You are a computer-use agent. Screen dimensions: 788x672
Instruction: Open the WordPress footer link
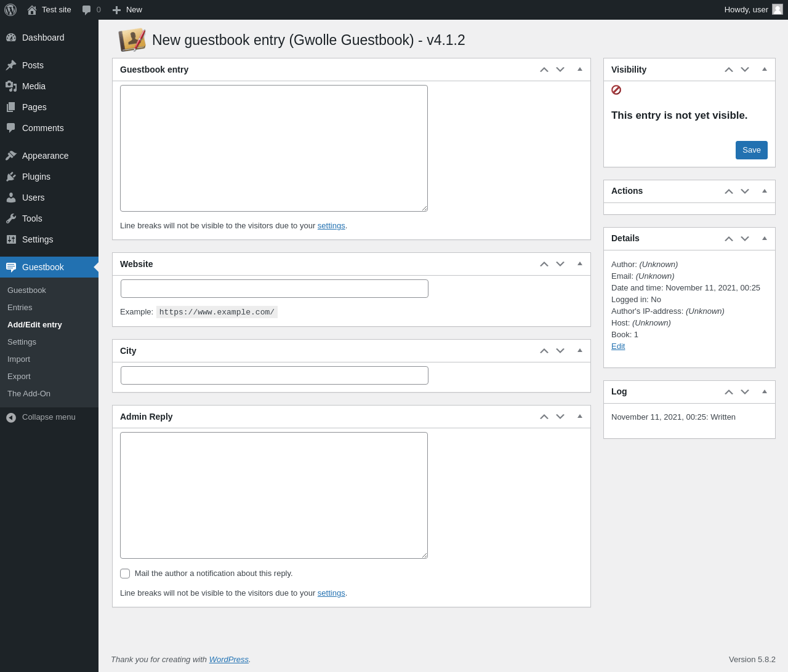pyautogui.click(x=229, y=660)
